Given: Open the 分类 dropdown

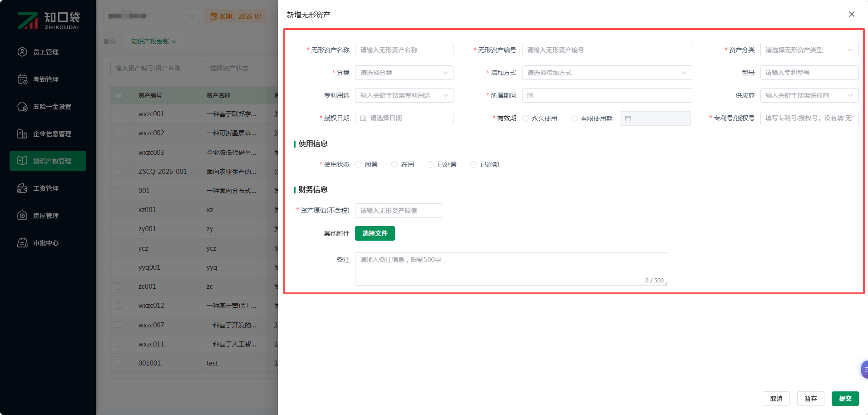Looking at the screenshot, I should pos(404,73).
